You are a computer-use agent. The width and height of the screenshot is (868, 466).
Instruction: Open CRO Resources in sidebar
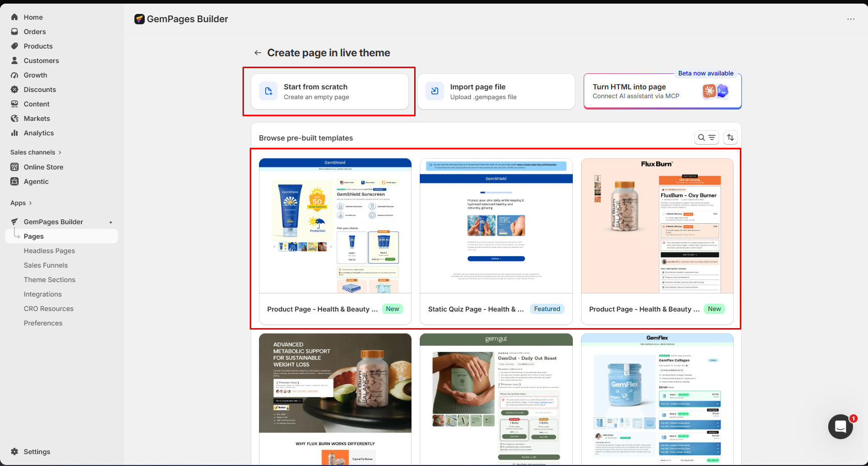click(x=49, y=308)
